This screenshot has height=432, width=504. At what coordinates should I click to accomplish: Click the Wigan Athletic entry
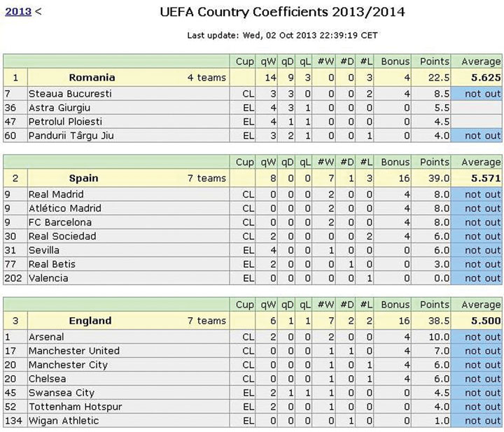tap(64, 420)
